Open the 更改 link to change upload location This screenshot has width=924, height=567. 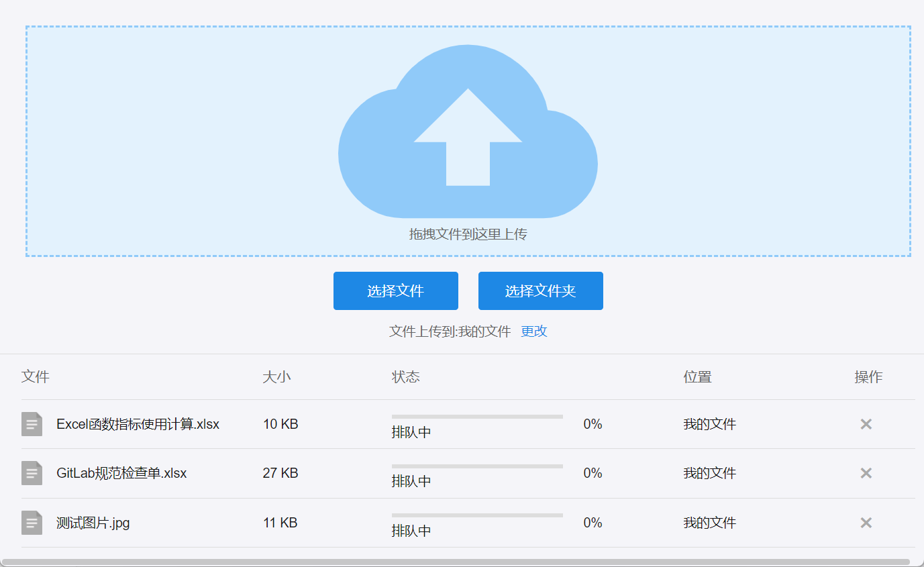point(534,331)
